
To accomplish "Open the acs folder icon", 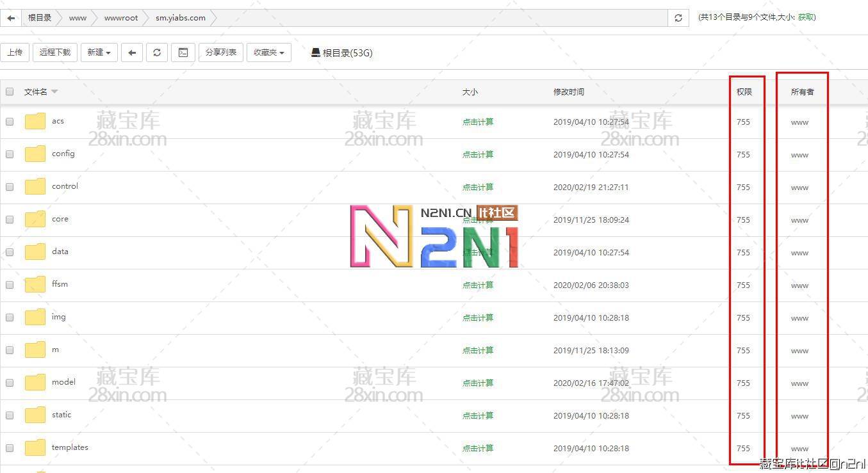I will point(35,121).
